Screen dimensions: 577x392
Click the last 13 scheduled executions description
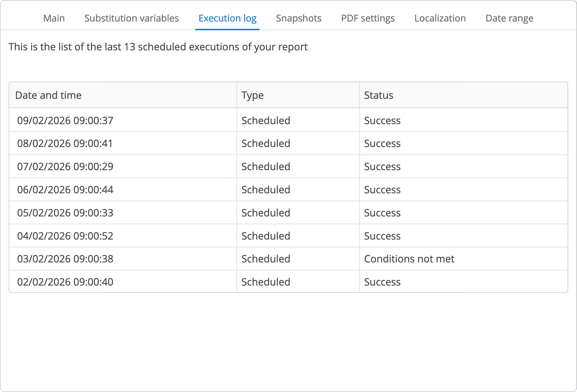(158, 47)
